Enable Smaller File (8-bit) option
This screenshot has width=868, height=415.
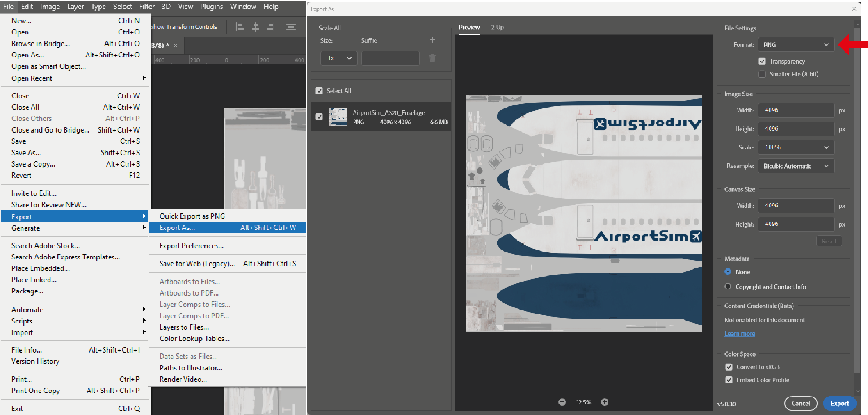762,74
